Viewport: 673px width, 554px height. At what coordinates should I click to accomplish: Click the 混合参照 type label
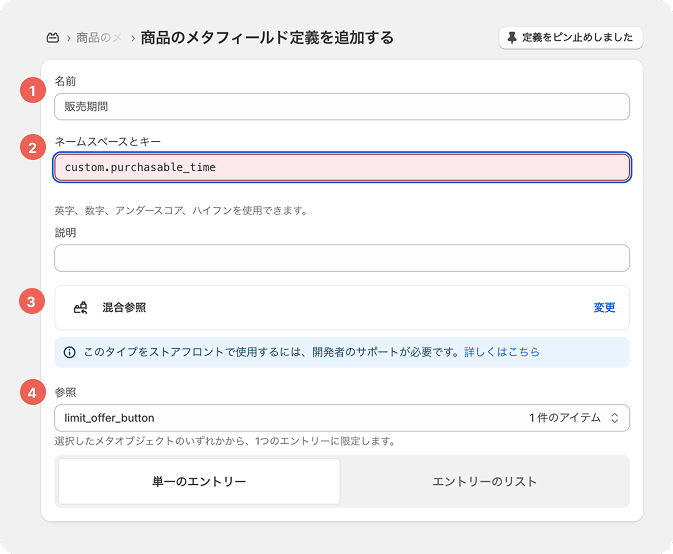(x=124, y=308)
